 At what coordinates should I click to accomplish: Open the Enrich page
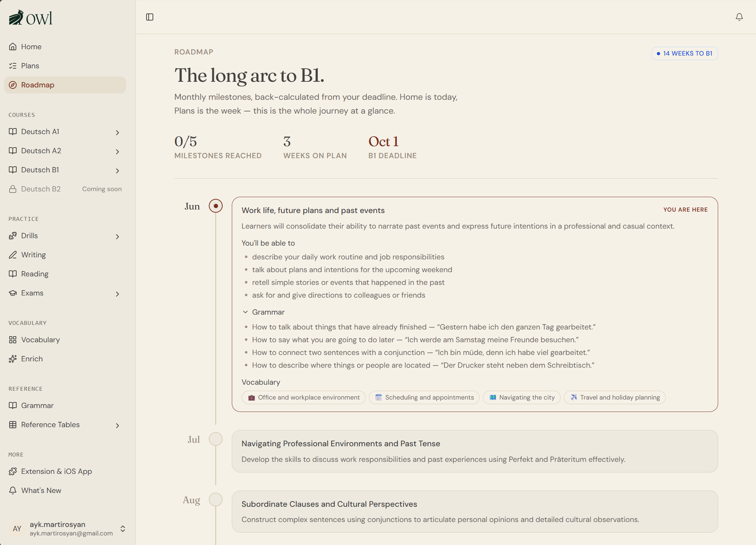pyautogui.click(x=65, y=359)
